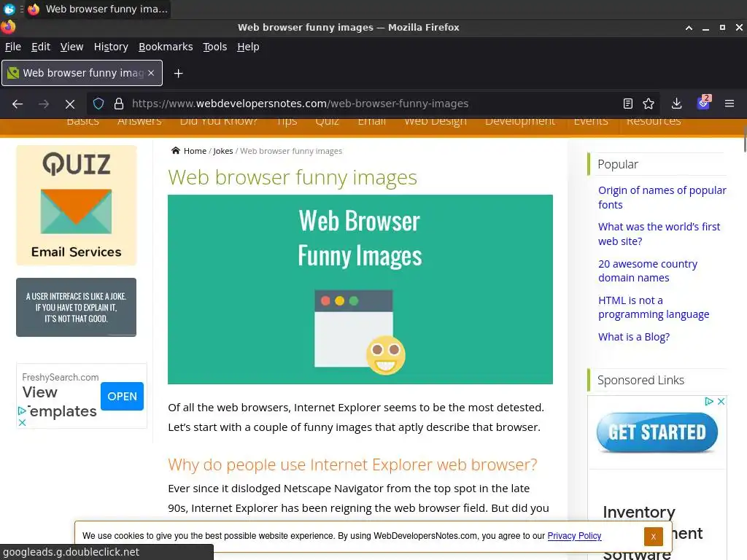Close the FreshySearch ad with X icon

coord(22,422)
